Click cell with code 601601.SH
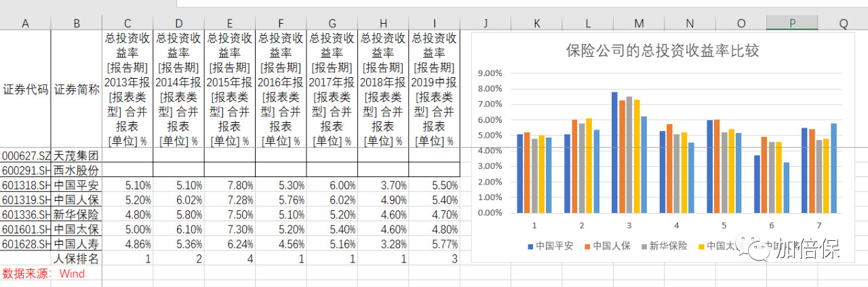 tap(26, 229)
